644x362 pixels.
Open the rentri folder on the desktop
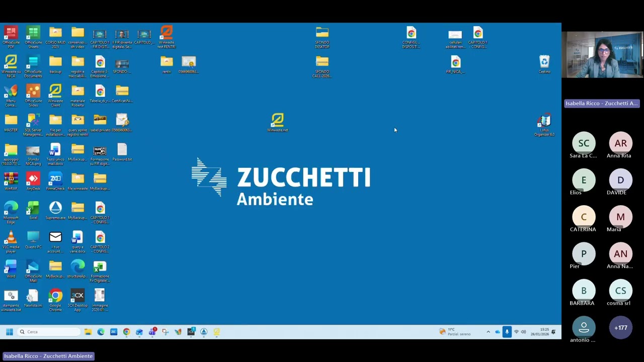point(167,65)
